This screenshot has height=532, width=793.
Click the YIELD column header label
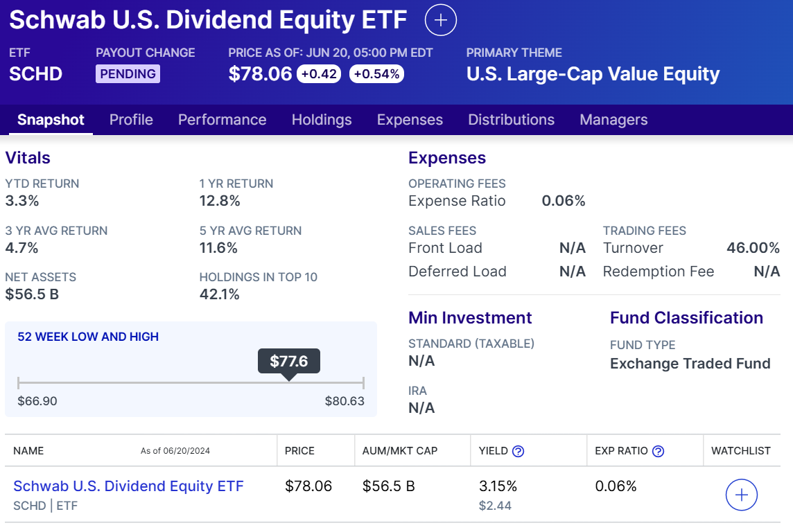pyautogui.click(x=493, y=451)
